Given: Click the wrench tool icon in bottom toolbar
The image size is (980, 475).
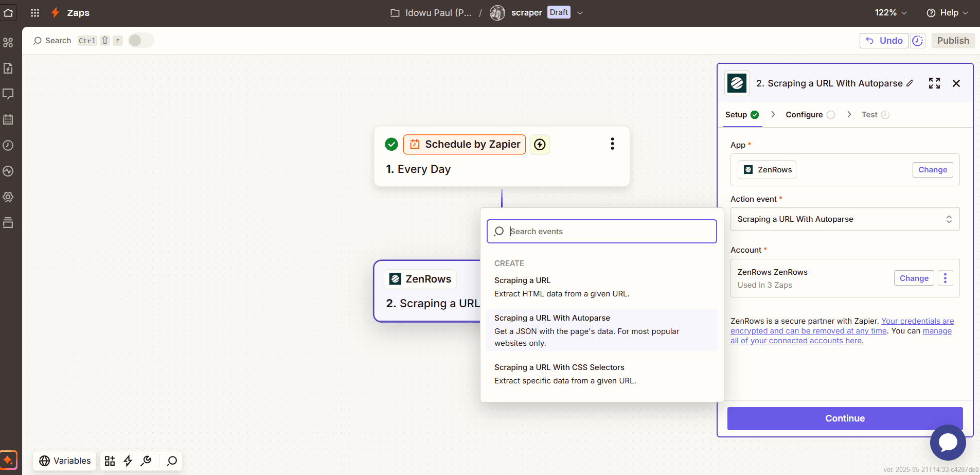Looking at the screenshot, I should (x=147, y=461).
